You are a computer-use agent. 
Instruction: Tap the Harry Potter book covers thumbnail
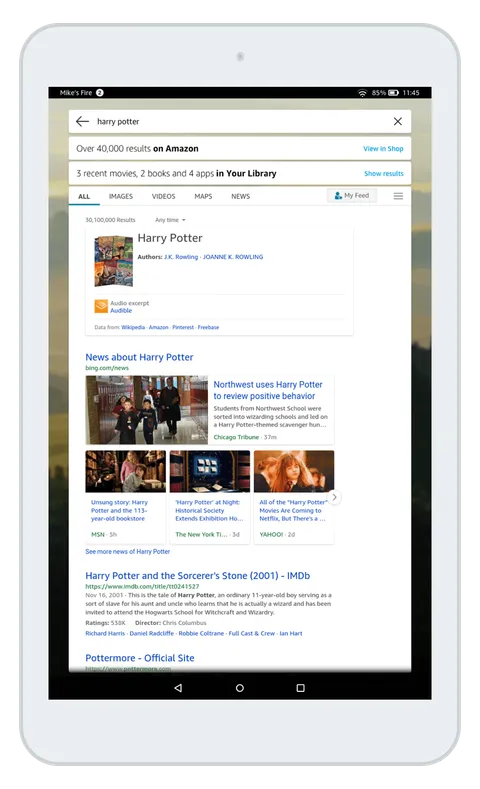point(114,261)
